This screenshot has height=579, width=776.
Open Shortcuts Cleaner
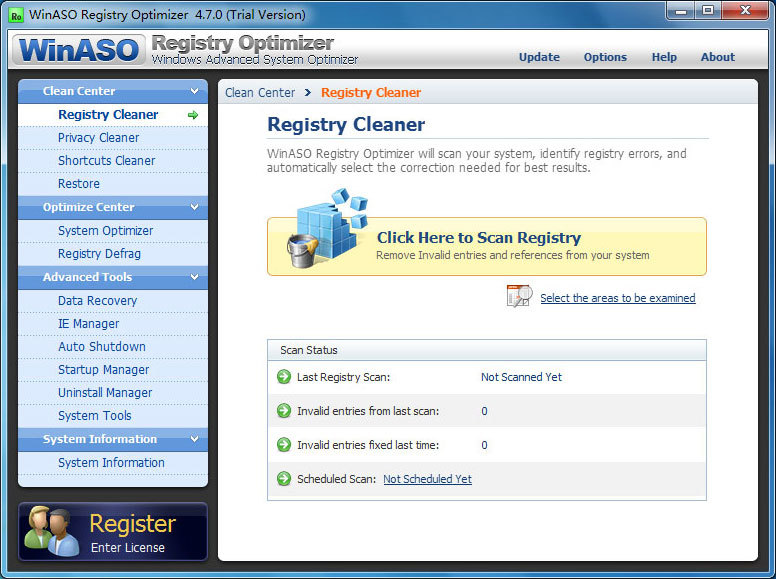pyautogui.click(x=113, y=161)
